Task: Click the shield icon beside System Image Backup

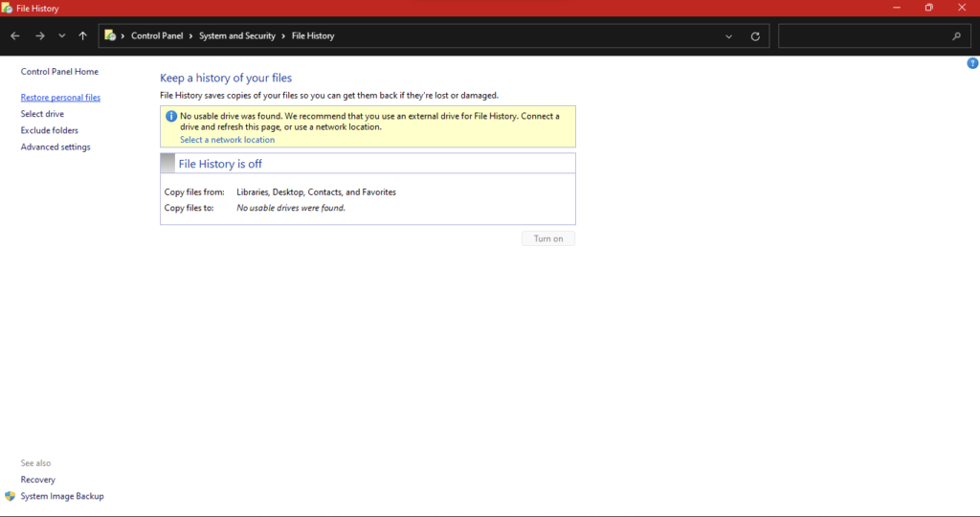Action: pos(10,496)
